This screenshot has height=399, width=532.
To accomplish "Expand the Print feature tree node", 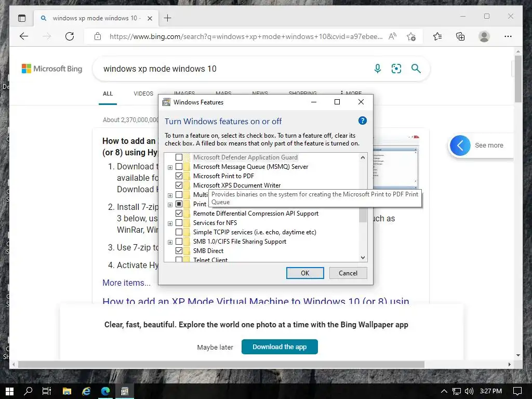I will tap(170, 205).
